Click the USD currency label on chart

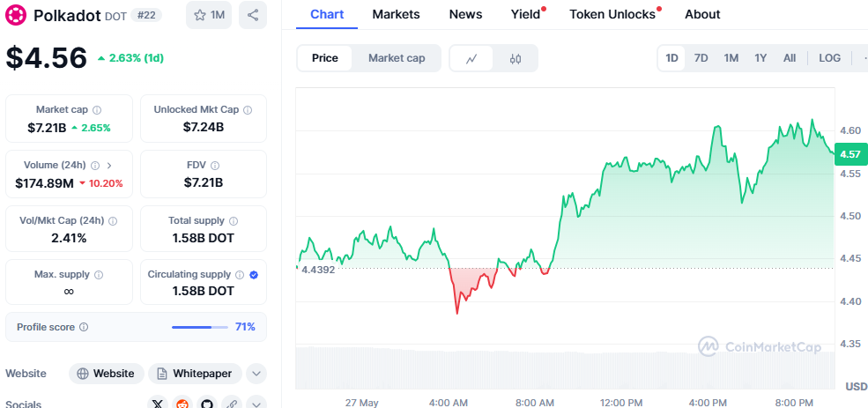click(857, 386)
